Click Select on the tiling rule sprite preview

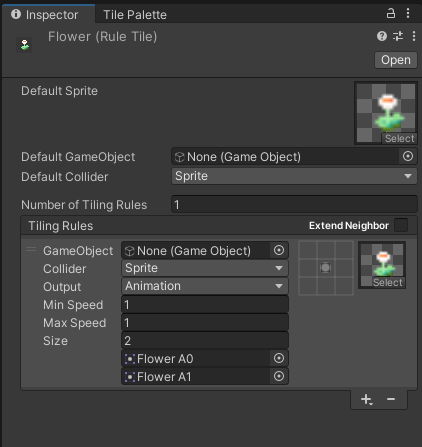[x=388, y=283]
